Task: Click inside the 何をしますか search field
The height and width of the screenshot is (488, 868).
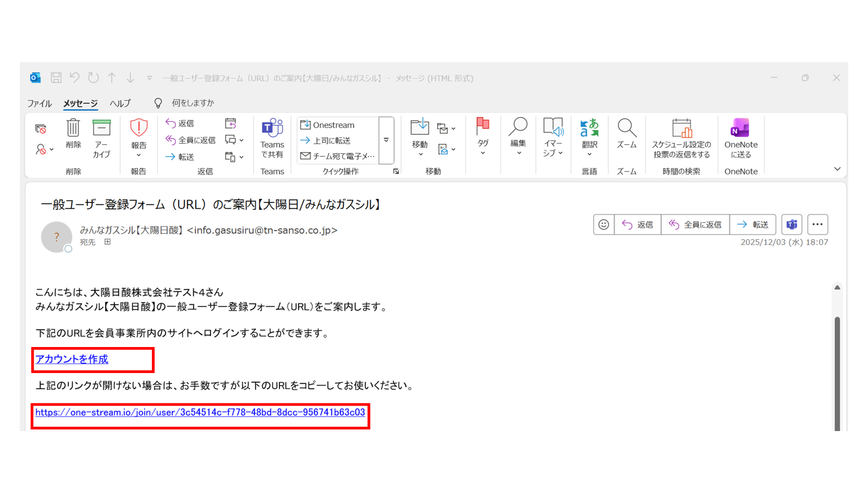Action: (193, 102)
